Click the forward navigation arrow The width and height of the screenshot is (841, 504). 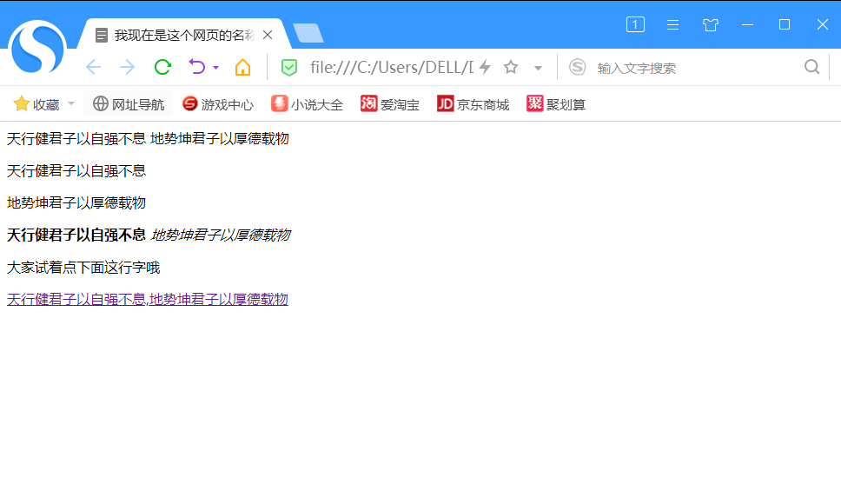pyautogui.click(x=127, y=66)
